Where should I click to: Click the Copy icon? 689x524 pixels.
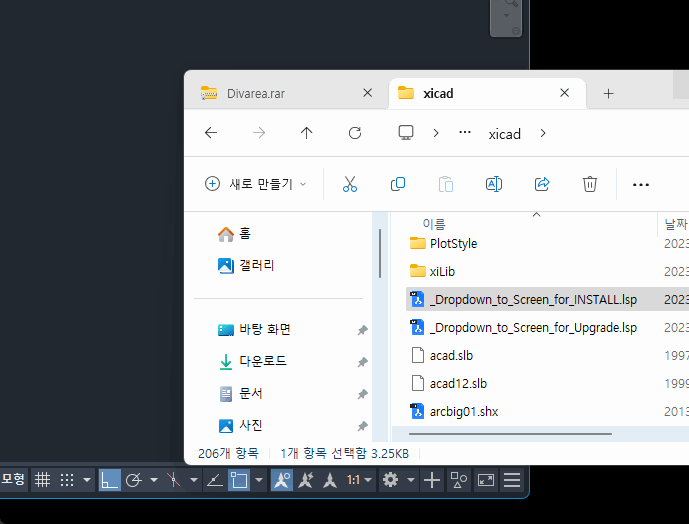point(398,184)
